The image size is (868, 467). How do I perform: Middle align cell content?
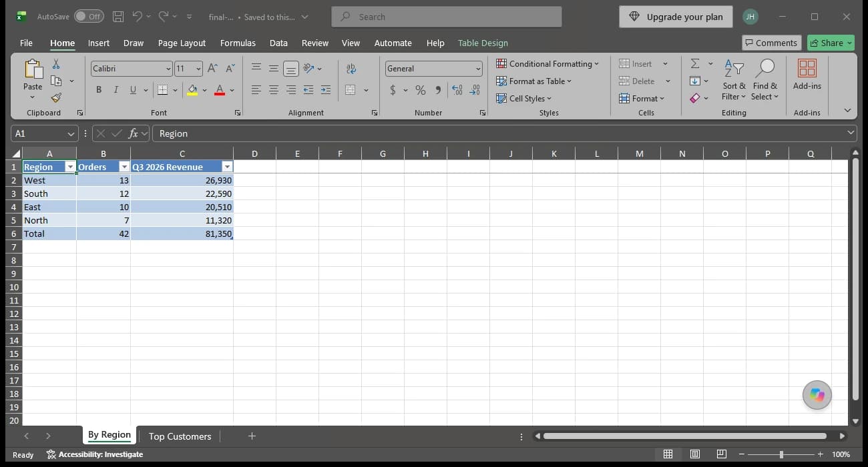click(274, 68)
